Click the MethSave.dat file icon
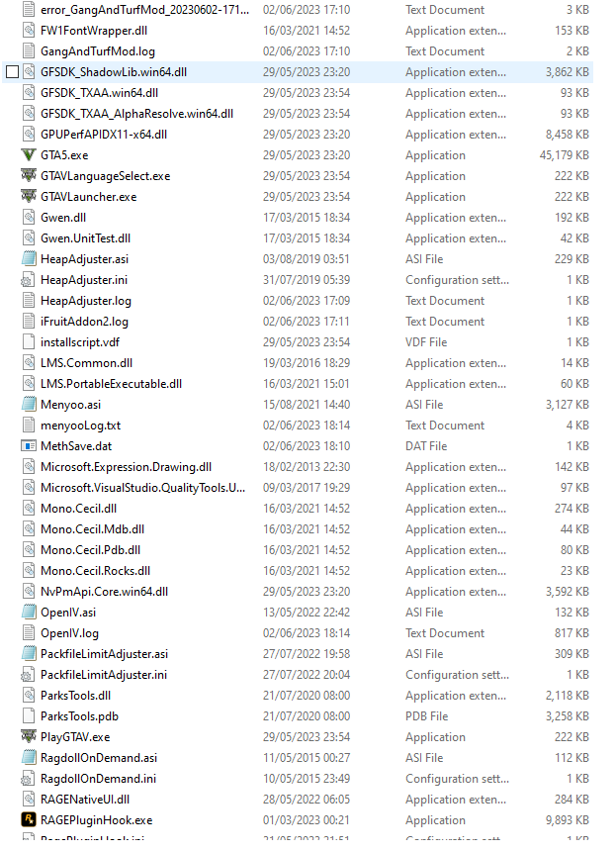Viewport: 616px width, 852px height. click(x=29, y=446)
